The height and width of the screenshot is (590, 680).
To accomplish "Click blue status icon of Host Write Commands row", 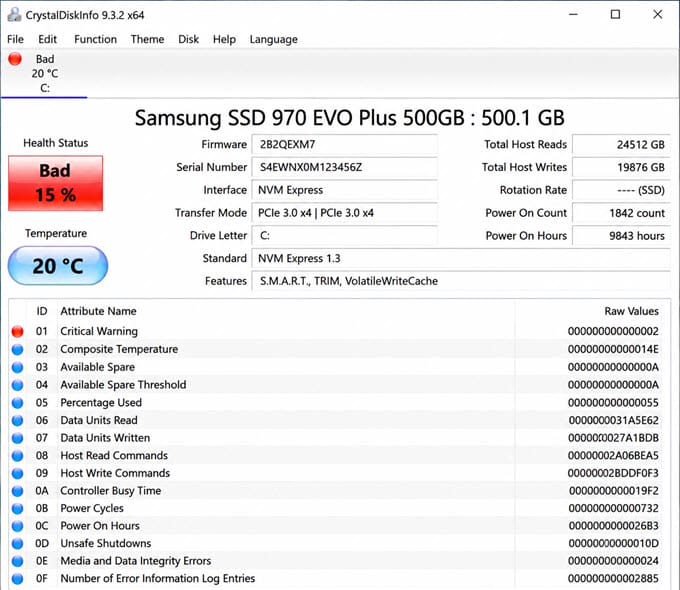I will point(17,473).
